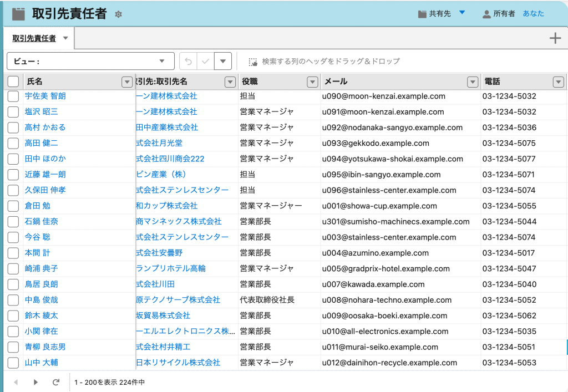Toggle the select-all checkbox in header
The image size is (568, 392).
point(13,82)
